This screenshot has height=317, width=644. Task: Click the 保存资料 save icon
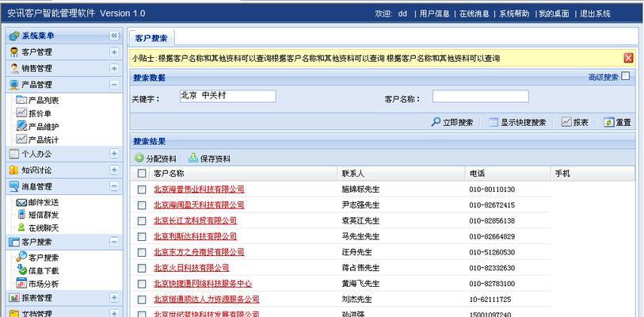[193, 158]
